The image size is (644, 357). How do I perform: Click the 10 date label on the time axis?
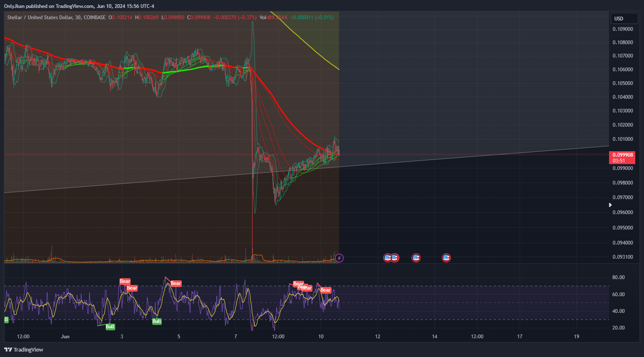point(321,337)
